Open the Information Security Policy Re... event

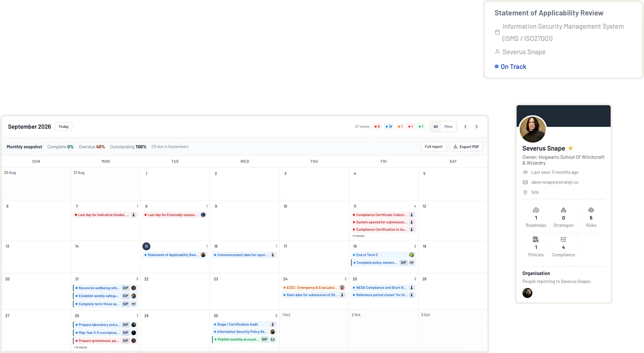point(244,332)
